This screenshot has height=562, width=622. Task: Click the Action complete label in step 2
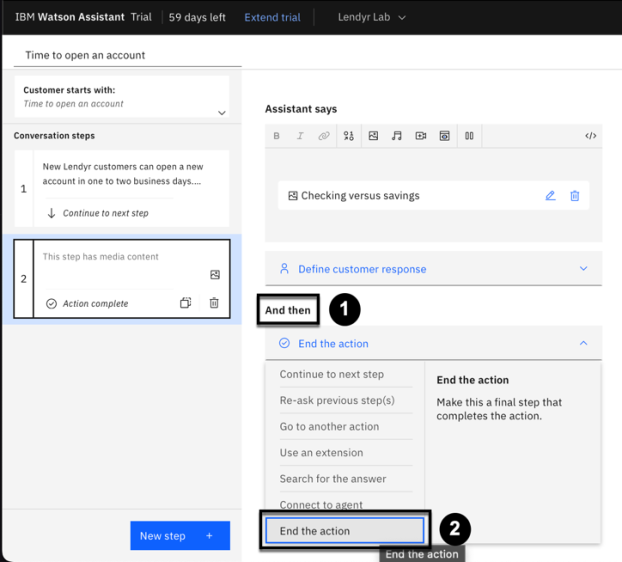[x=95, y=304]
